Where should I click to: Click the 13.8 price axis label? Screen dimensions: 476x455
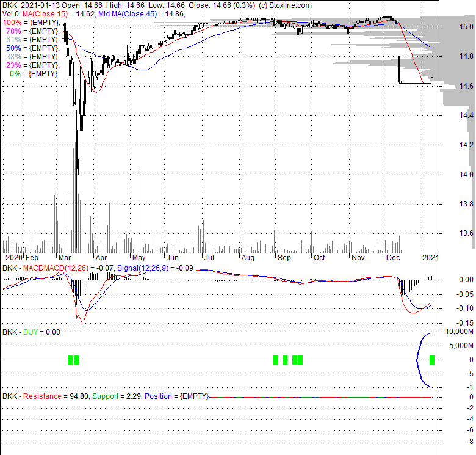point(466,204)
